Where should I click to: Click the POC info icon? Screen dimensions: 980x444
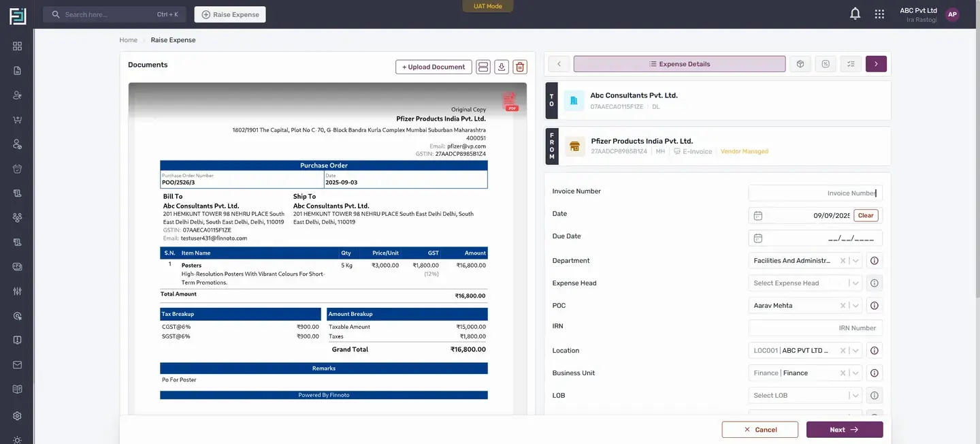click(875, 306)
